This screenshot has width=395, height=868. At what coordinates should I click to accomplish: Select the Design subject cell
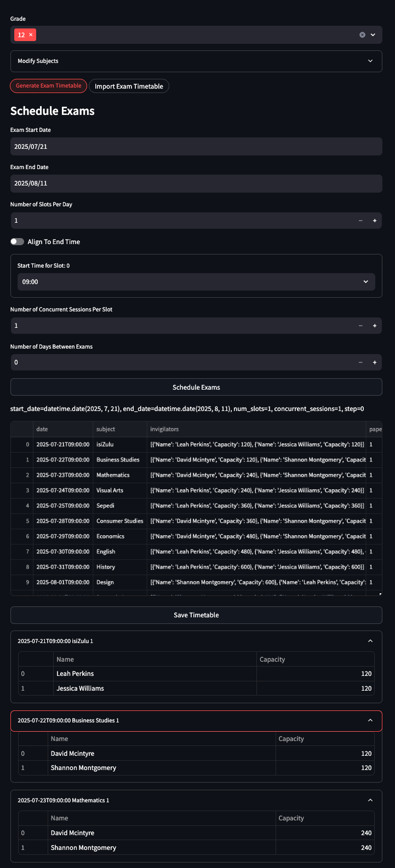[x=120, y=582]
